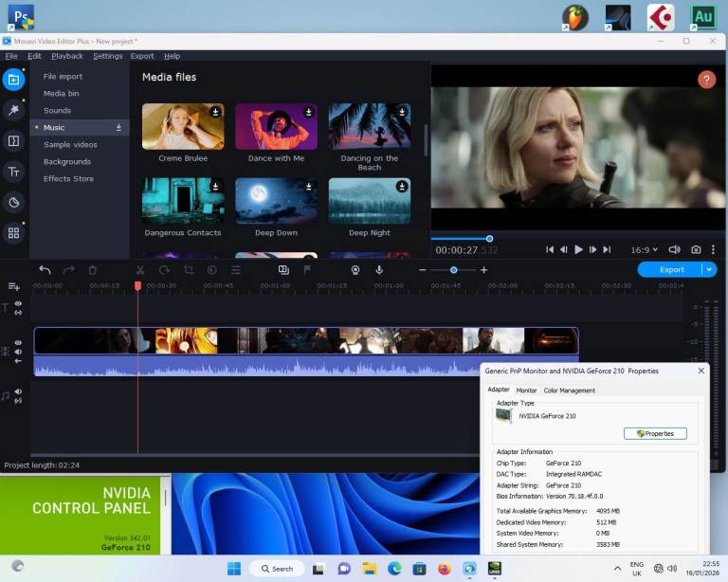Viewport: 728px width, 582px height.
Task: Expand the Export options arrow
Action: tap(709, 269)
